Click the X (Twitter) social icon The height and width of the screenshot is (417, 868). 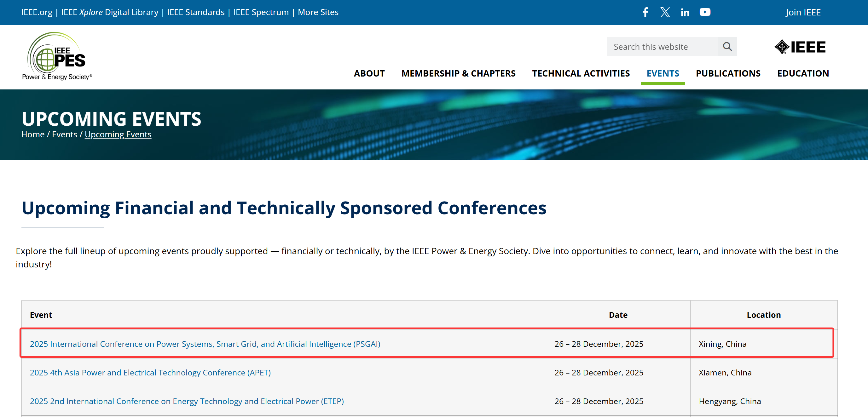[665, 12]
